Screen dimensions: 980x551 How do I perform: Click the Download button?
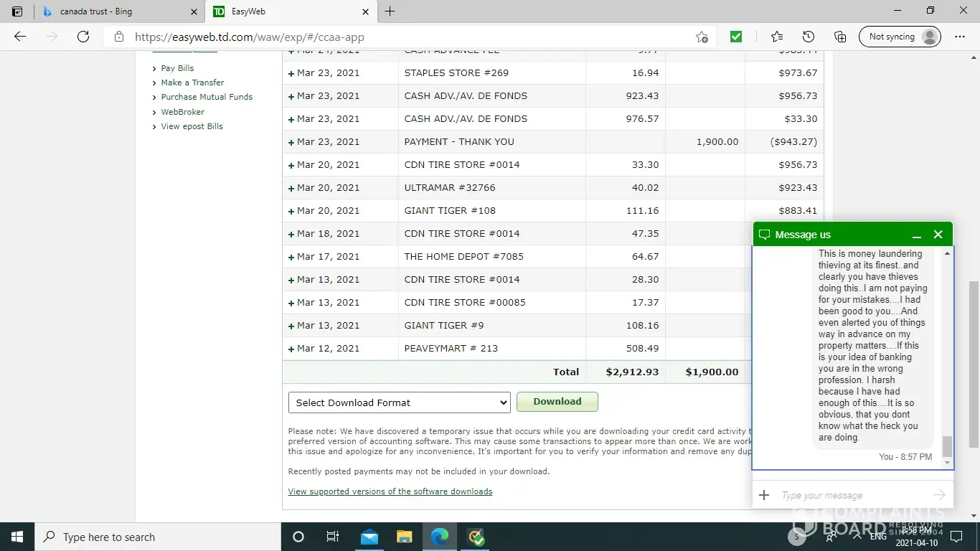(x=557, y=402)
